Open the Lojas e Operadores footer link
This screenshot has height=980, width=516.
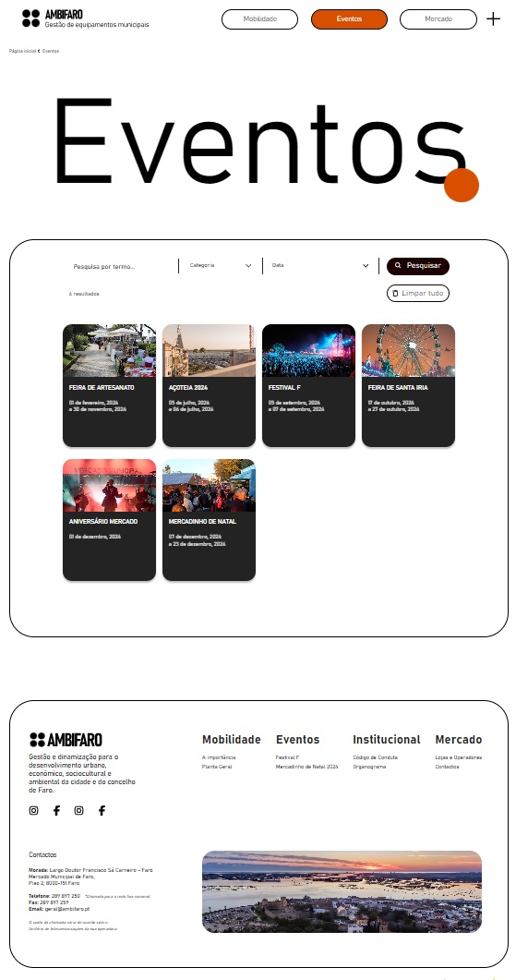[459, 757]
